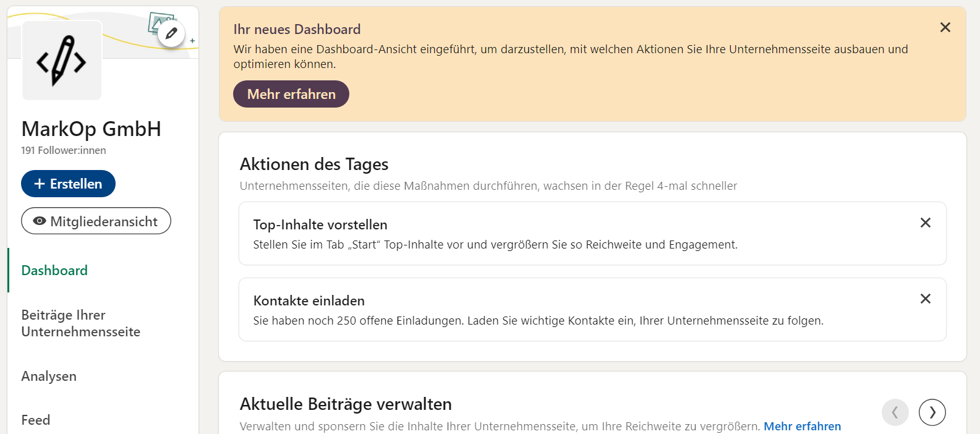Open the Analysen sidebar item

(49, 376)
